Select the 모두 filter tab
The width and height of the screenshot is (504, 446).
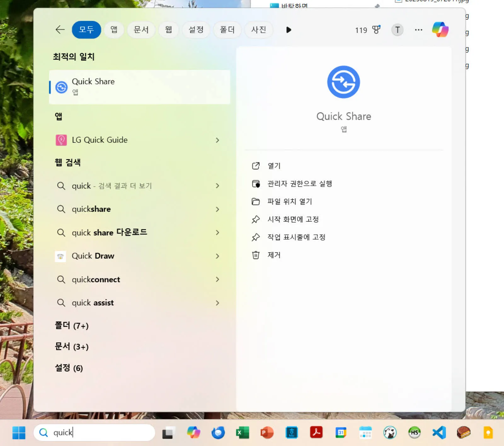point(86,30)
